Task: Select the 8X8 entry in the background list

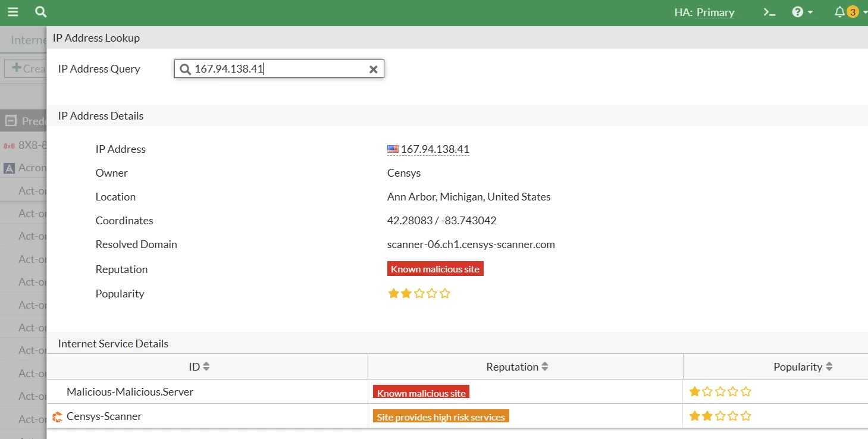Action: click(24, 145)
